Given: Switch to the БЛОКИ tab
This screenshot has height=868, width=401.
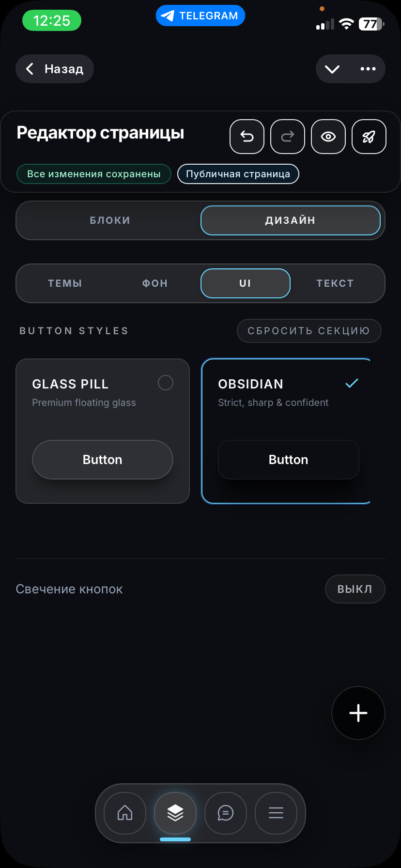Looking at the screenshot, I should click(x=110, y=220).
